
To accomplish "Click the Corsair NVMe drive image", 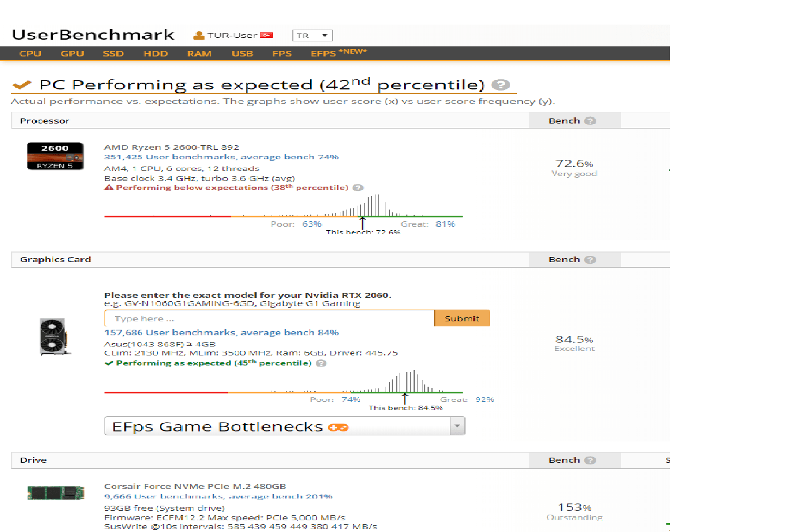I will pyautogui.click(x=56, y=493).
